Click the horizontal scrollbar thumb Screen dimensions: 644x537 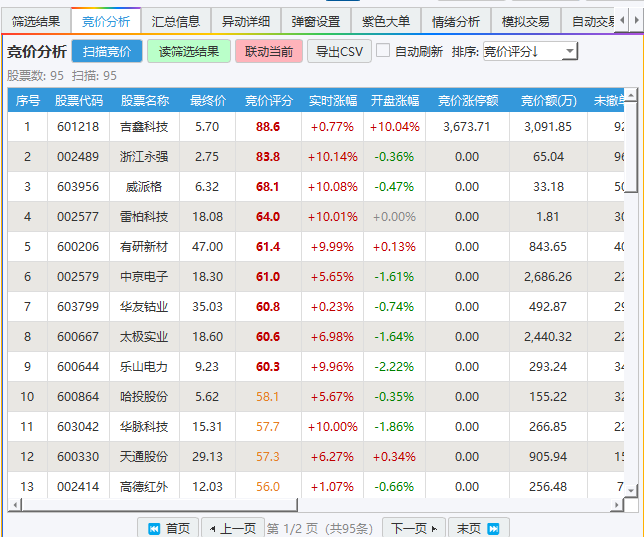coord(159,505)
